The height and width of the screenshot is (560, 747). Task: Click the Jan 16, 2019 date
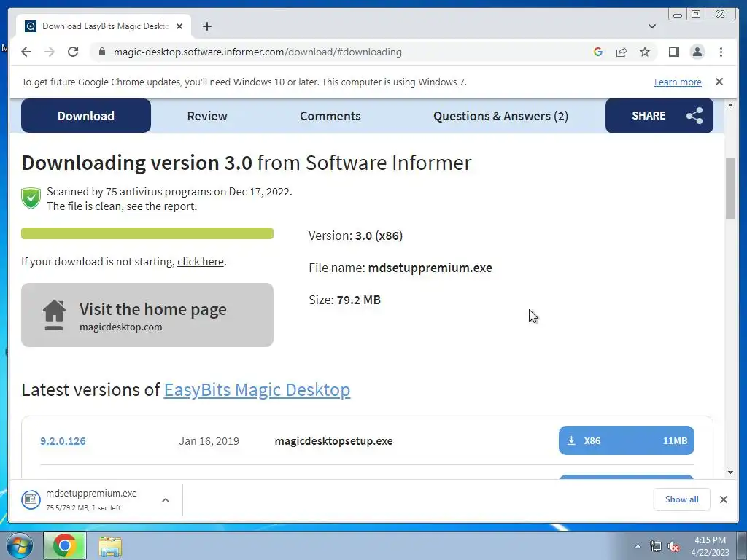(209, 441)
